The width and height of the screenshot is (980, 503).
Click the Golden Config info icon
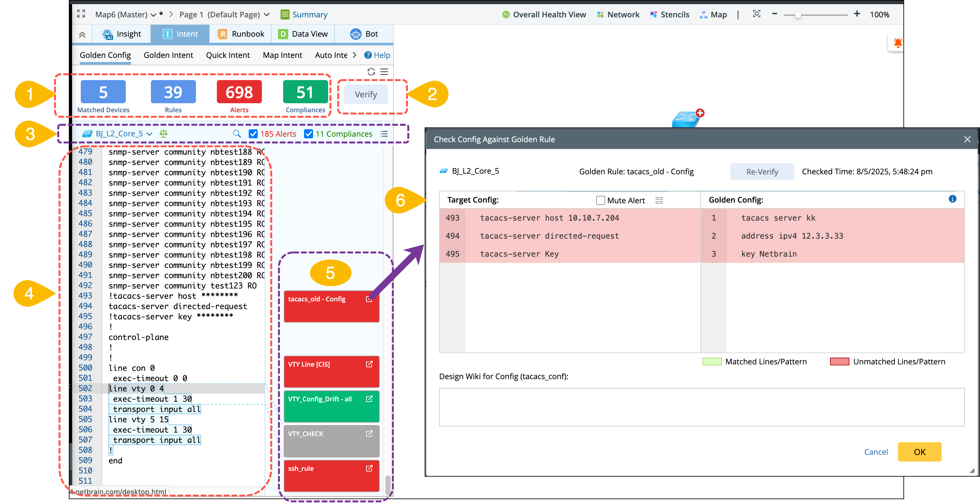coord(952,199)
